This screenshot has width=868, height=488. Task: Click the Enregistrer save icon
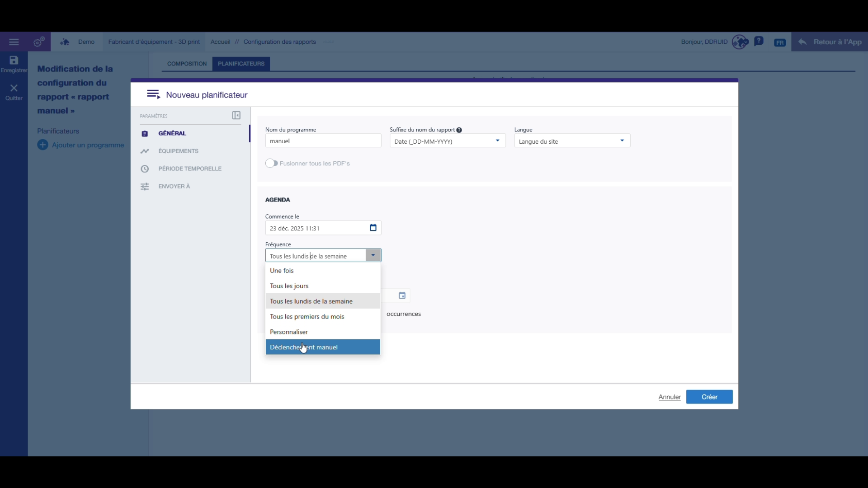coord(14,60)
